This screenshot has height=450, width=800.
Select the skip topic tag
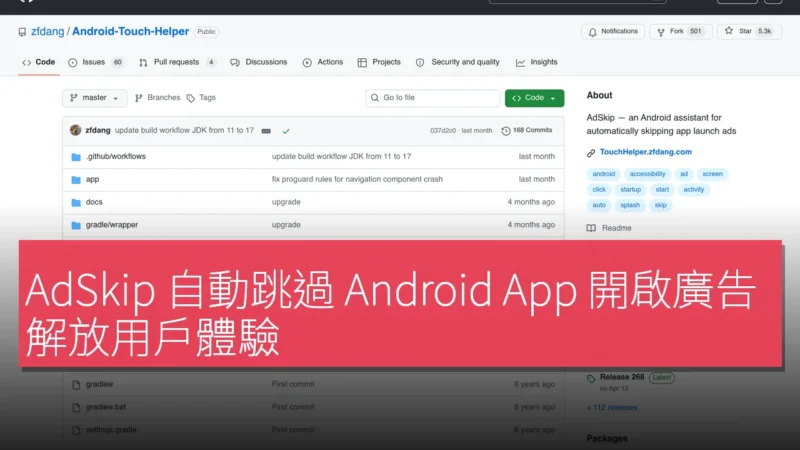pyautogui.click(x=661, y=205)
